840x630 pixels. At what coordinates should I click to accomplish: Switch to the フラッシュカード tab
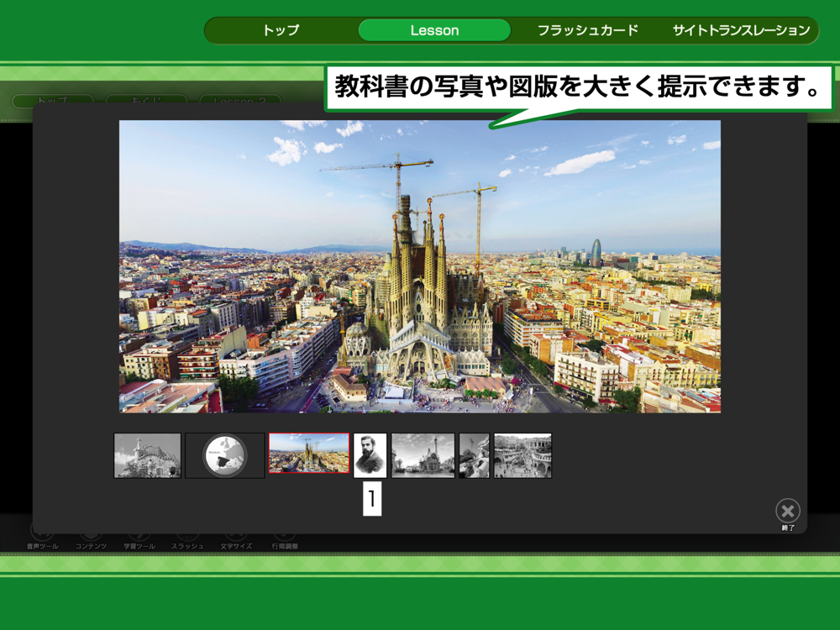coord(588,30)
